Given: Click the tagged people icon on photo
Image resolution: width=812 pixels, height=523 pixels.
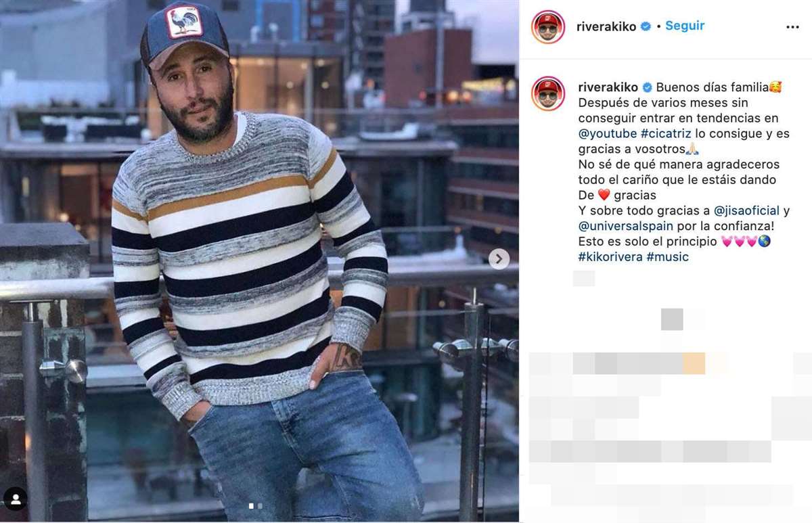Looking at the screenshot, I should point(15,499).
